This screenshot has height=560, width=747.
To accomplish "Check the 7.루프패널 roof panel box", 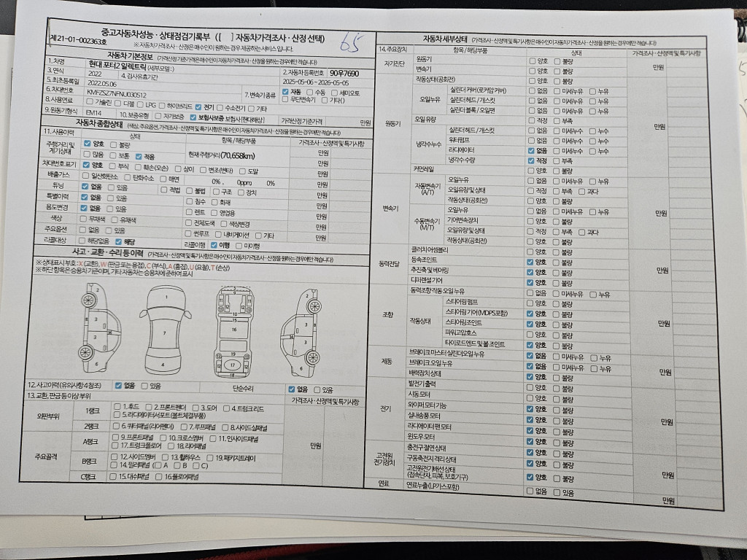I will coord(183,427).
